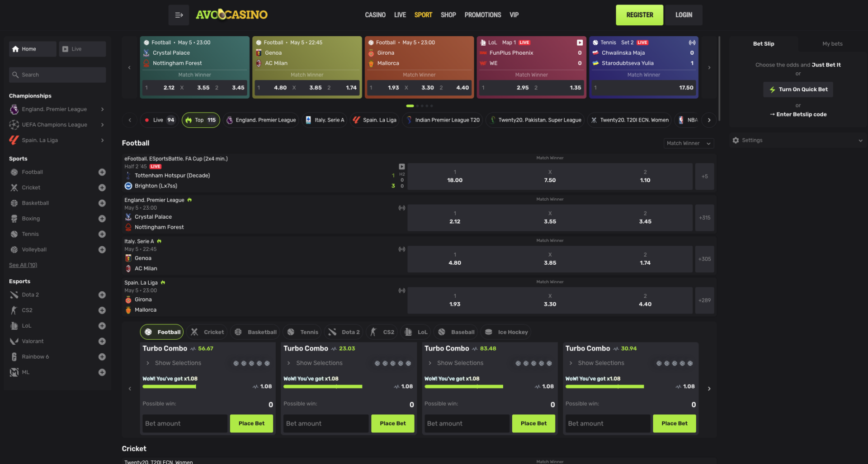Open the CASINO menu item
This screenshot has height=464, width=868.
[x=375, y=15]
